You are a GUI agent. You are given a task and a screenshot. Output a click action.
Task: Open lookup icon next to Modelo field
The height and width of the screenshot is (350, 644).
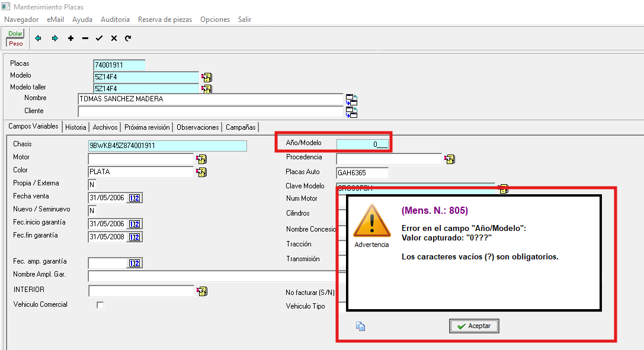pos(206,78)
